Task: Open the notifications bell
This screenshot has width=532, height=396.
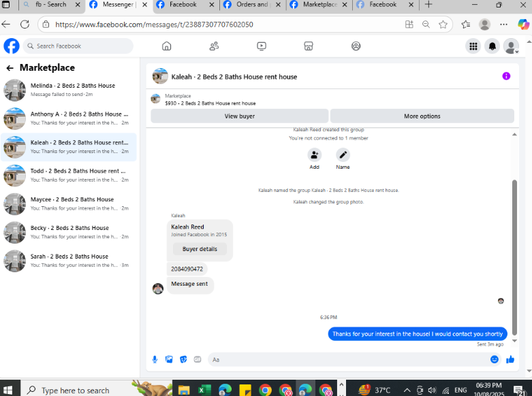Action: point(492,46)
